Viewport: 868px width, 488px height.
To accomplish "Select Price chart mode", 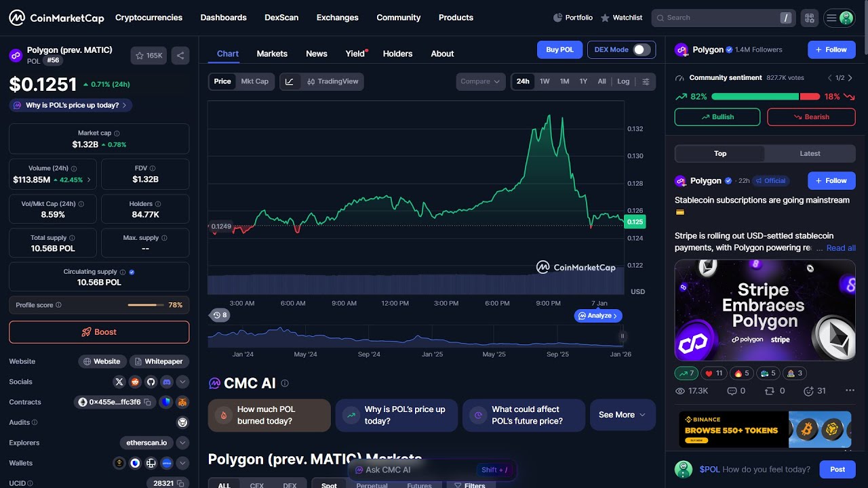I will tap(222, 81).
